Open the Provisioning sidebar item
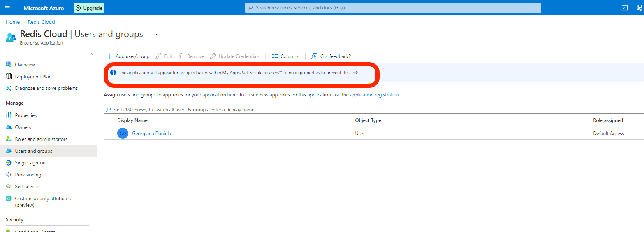The height and width of the screenshot is (232, 644). [x=28, y=175]
